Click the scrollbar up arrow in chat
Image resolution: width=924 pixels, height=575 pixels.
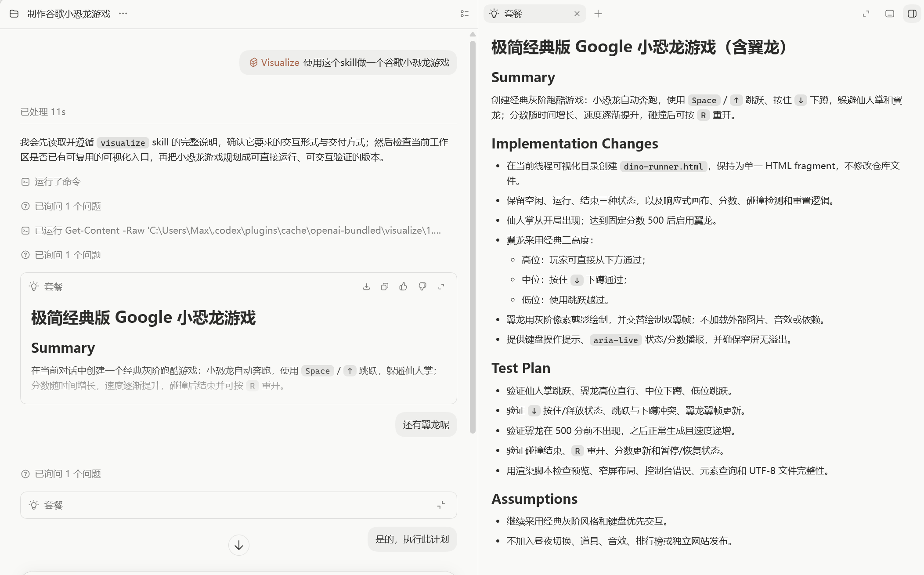tap(473, 34)
